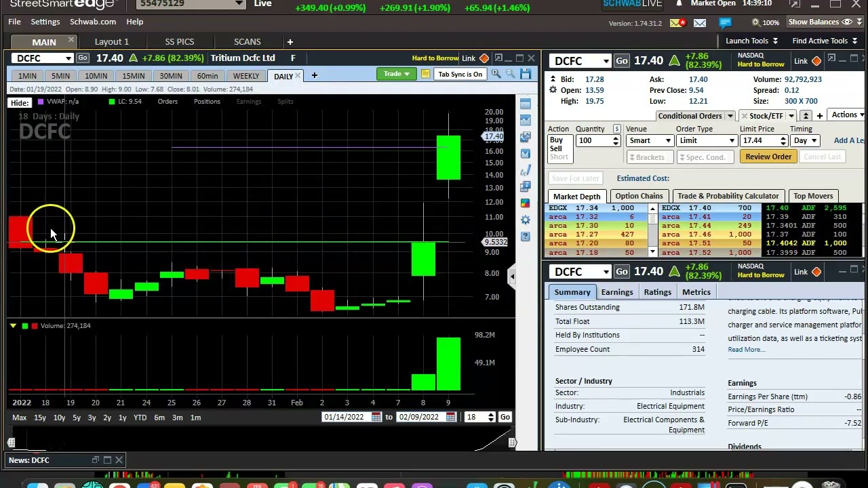
Task: Open the yellow chart notes icon
Action: (x=425, y=74)
